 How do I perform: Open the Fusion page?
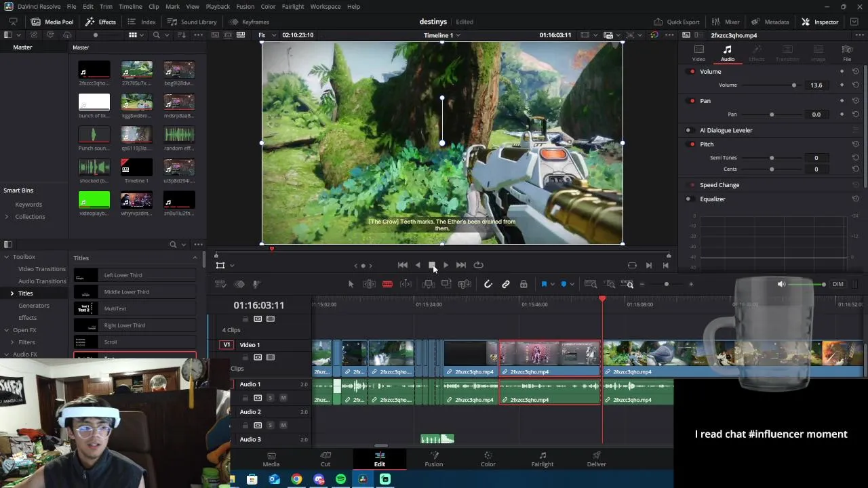click(434, 459)
